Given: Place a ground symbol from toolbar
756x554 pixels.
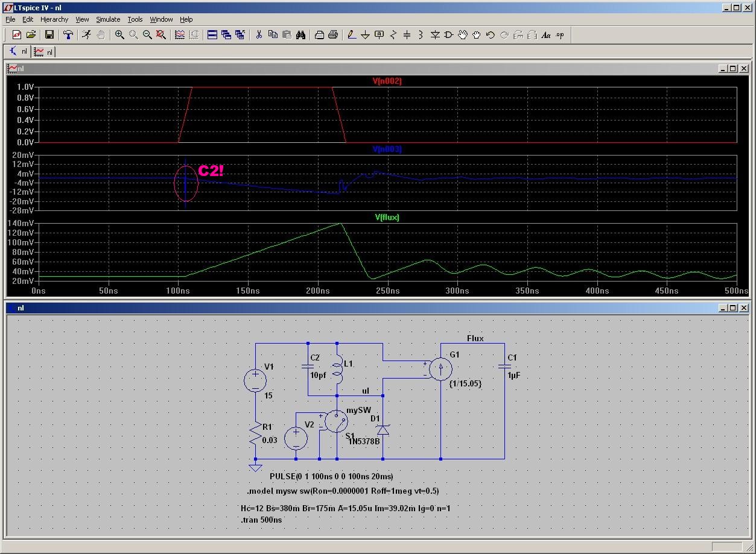Looking at the screenshot, I should point(365,35).
